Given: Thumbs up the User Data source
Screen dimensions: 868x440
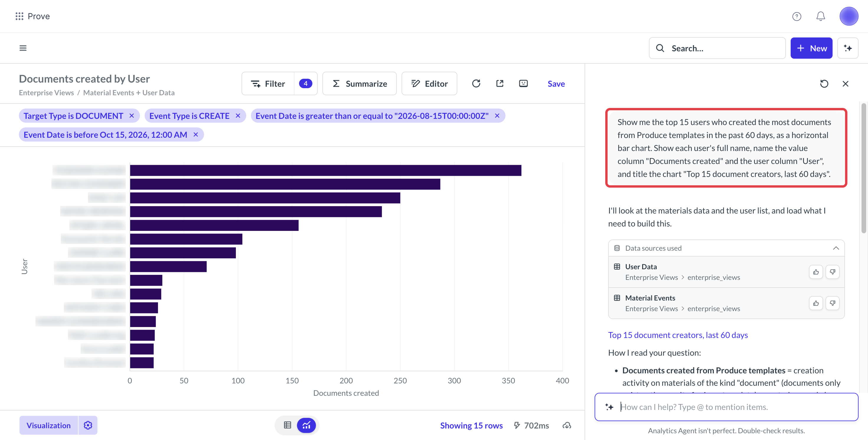Looking at the screenshot, I should [x=815, y=272].
